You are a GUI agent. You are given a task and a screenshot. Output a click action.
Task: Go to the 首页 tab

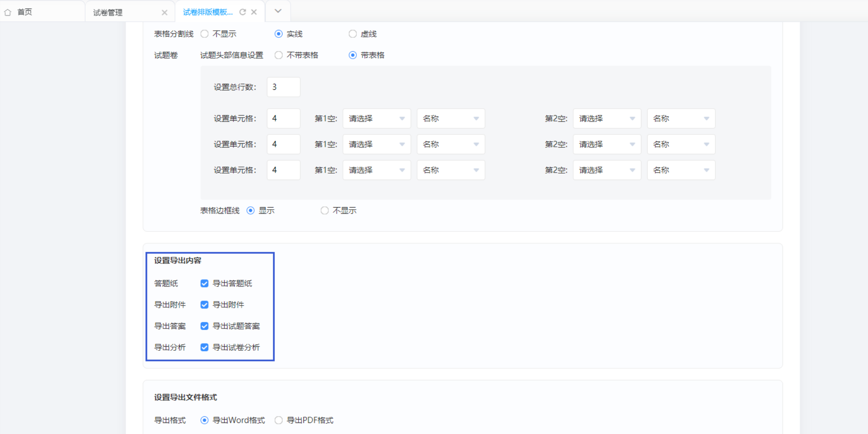click(25, 12)
